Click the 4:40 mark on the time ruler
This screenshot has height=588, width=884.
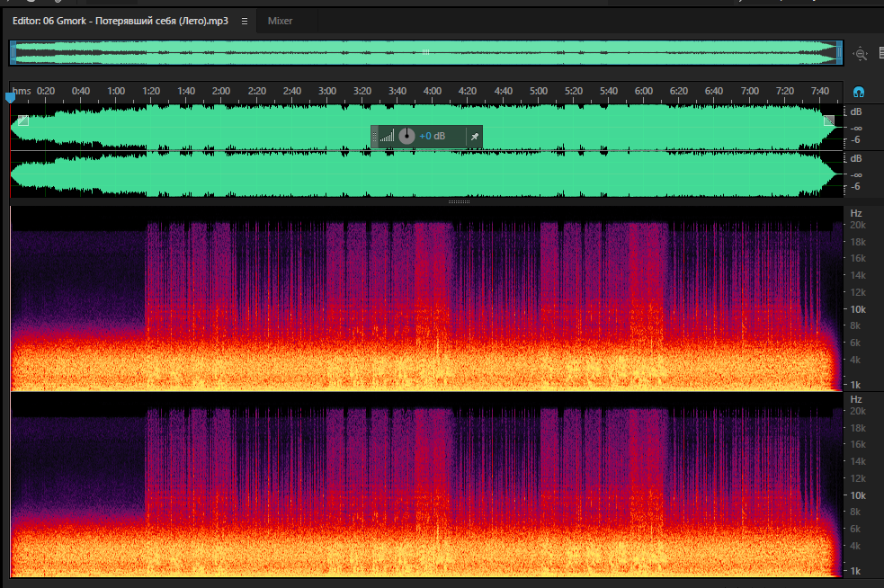click(504, 91)
